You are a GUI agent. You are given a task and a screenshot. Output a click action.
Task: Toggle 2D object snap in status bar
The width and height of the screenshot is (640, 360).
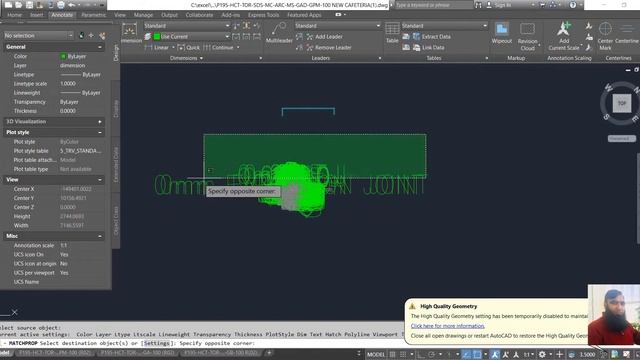pyautogui.click(x=477, y=355)
